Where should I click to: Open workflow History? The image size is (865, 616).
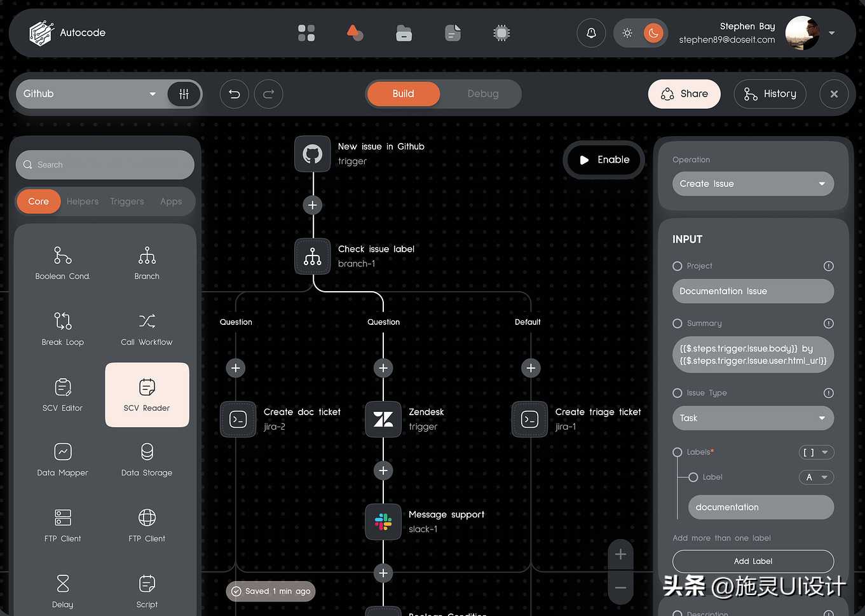coord(770,94)
